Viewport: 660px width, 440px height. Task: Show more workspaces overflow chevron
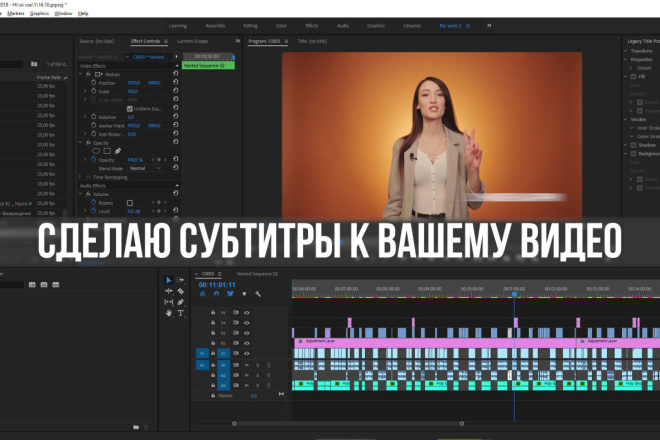tap(489, 26)
